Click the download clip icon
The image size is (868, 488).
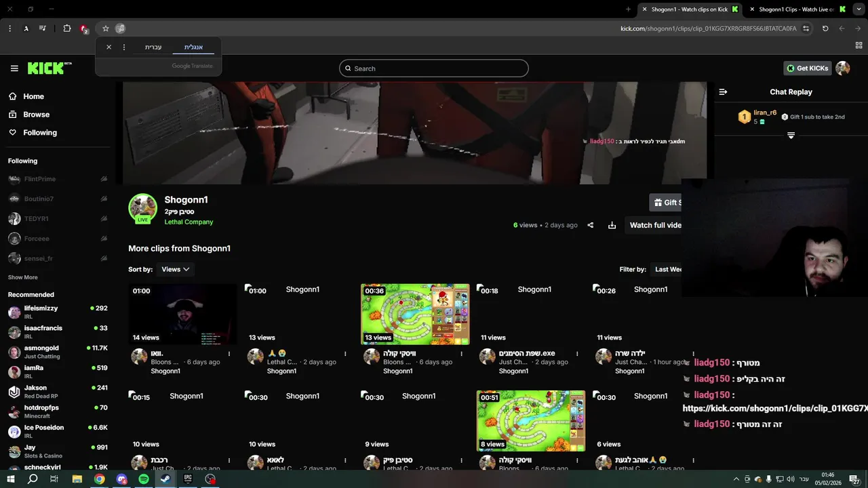612,225
